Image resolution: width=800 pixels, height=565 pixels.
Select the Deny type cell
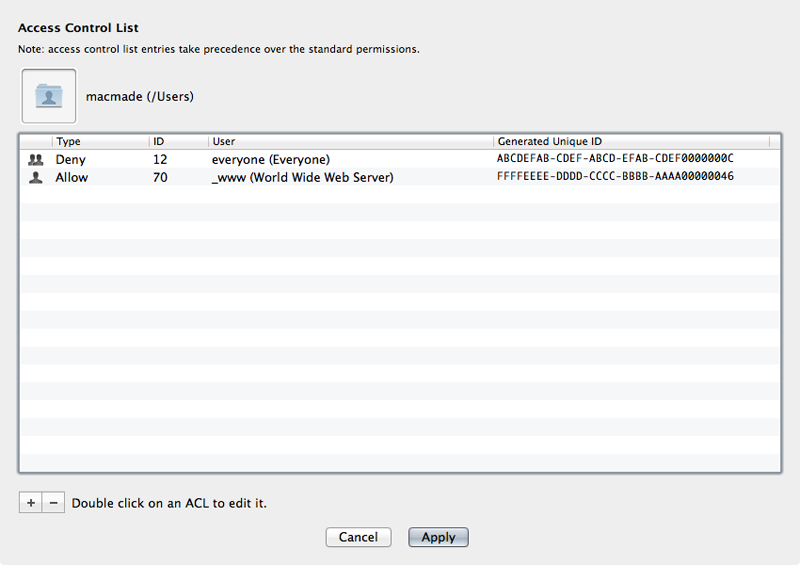click(71, 159)
